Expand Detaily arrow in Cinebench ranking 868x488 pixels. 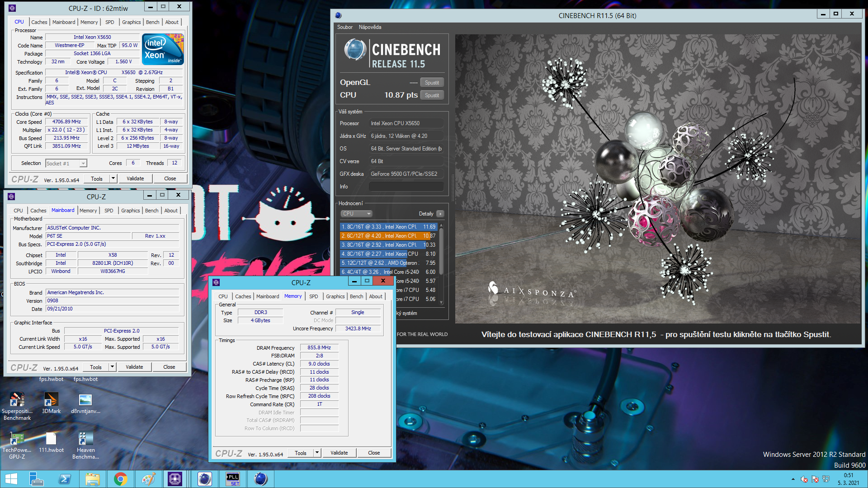tap(440, 214)
